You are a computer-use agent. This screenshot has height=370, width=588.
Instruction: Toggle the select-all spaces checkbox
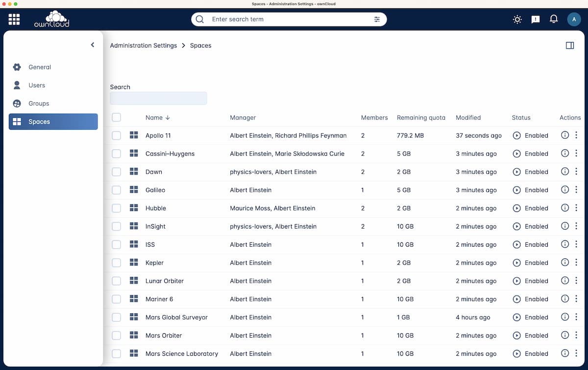(116, 117)
